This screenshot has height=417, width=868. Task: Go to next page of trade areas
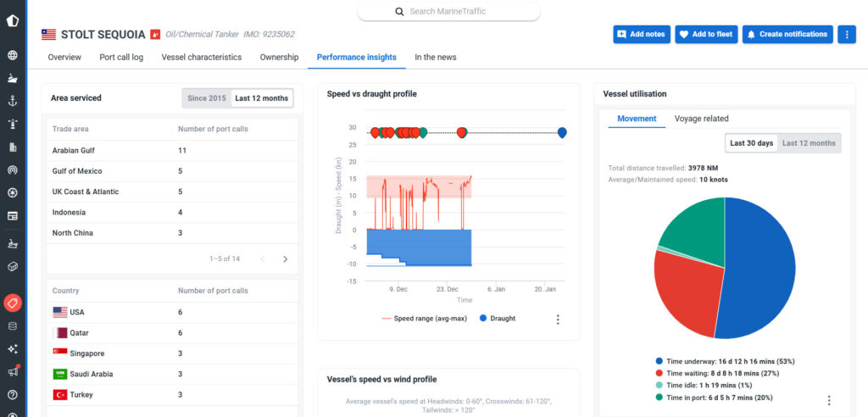(x=285, y=259)
